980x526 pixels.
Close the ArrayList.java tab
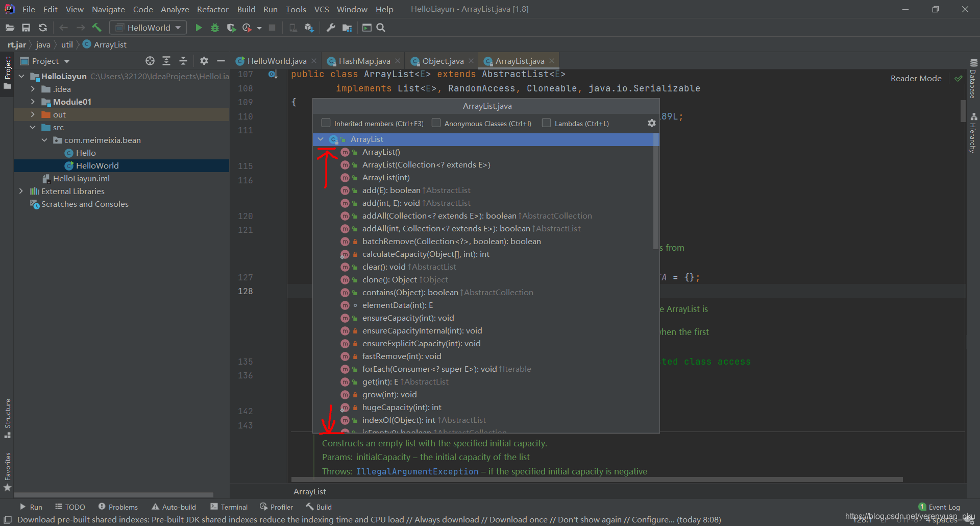tap(552, 61)
